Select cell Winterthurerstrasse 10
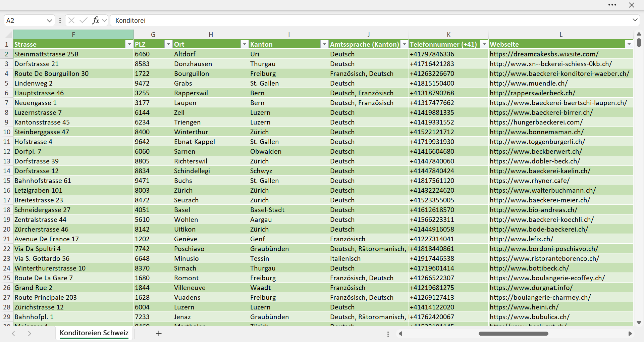The height and width of the screenshot is (342, 644). [73, 268]
